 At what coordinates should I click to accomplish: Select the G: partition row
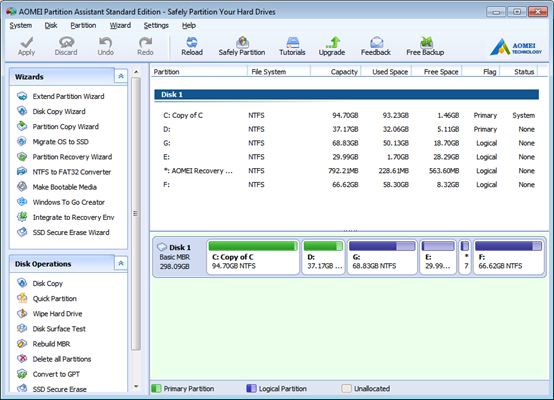coord(346,143)
